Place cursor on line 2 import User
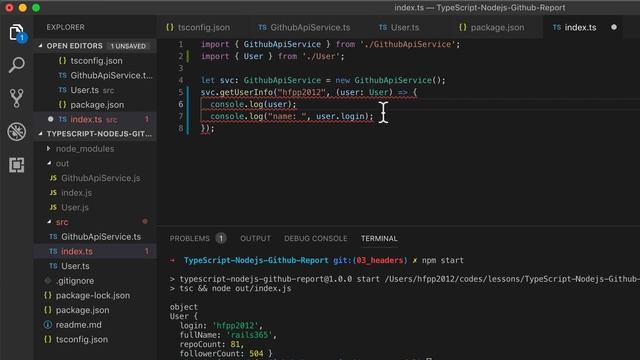Image resolution: width=640 pixels, height=360 pixels. [272, 56]
